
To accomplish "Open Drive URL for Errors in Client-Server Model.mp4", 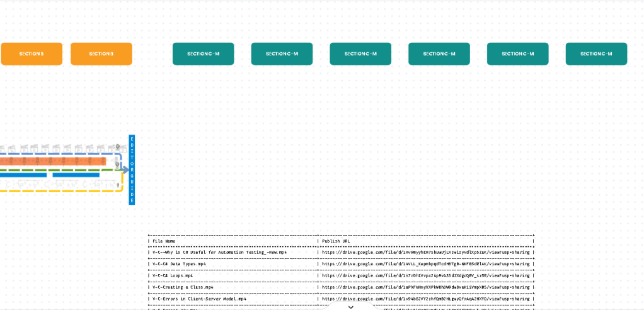I will [x=426, y=299].
